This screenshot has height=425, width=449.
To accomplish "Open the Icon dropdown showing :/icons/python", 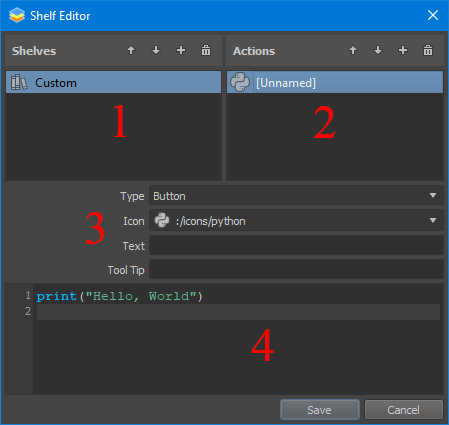I will 296,220.
